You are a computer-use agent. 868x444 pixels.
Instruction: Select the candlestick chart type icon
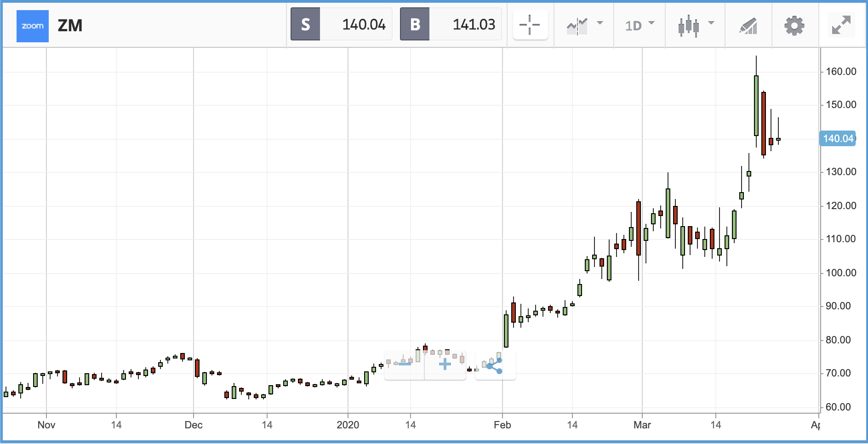[688, 26]
